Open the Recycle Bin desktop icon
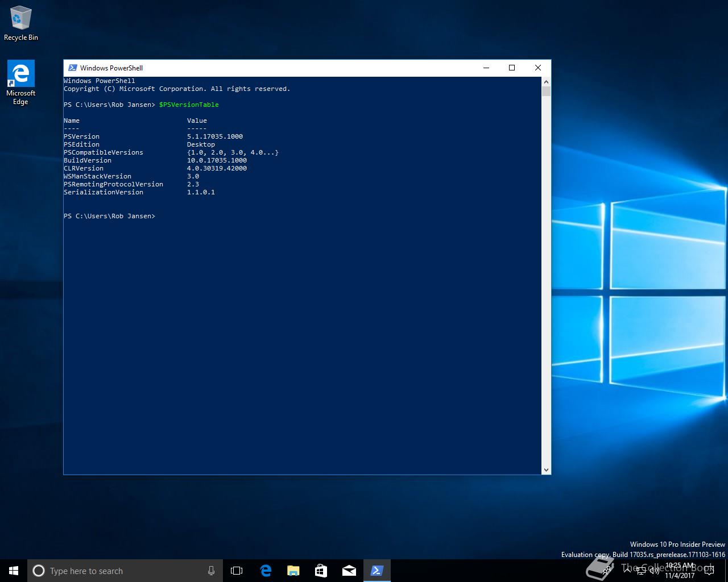 click(x=21, y=23)
